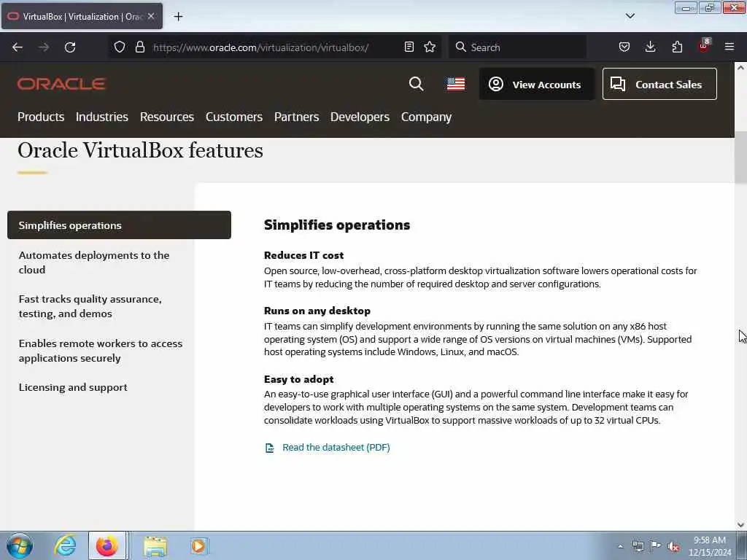Image resolution: width=747 pixels, height=560 pixels.
Task: Click the 'Runs on any desktop' heading
Action: pos(317,311)
